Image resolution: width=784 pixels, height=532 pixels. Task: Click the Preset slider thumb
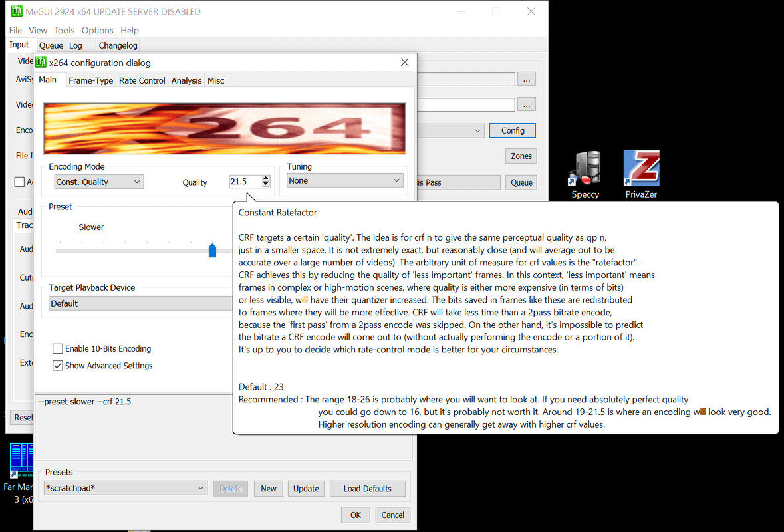tap(213, 250)
